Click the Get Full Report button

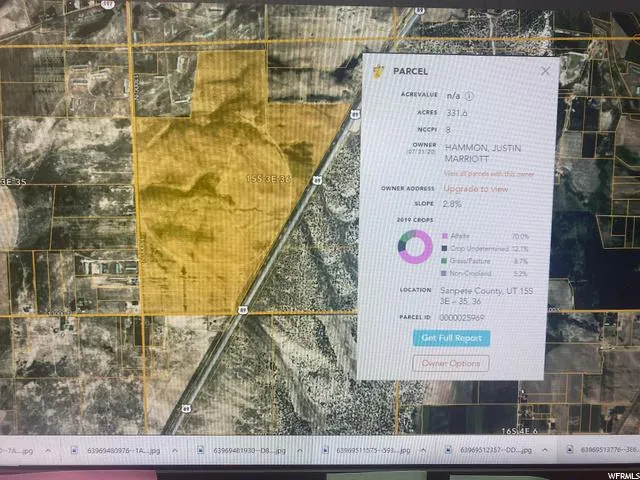tap(452, 338)
